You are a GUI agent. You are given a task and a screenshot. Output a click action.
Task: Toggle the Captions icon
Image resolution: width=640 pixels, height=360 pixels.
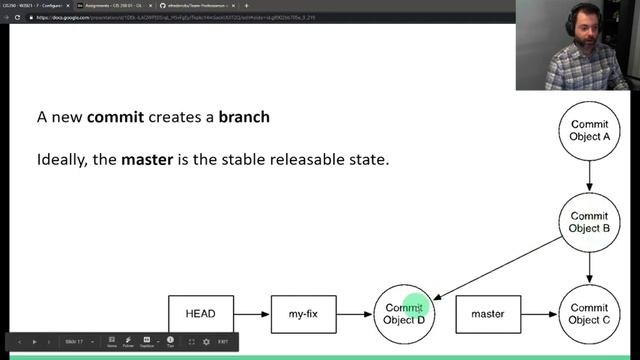tap(147, 342)
